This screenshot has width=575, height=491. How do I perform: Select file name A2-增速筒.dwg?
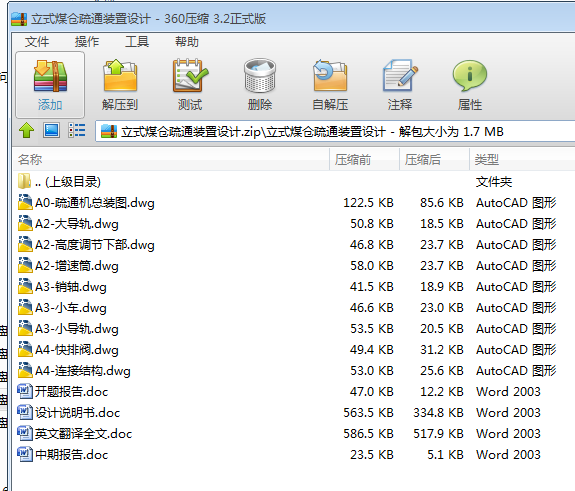77,266
